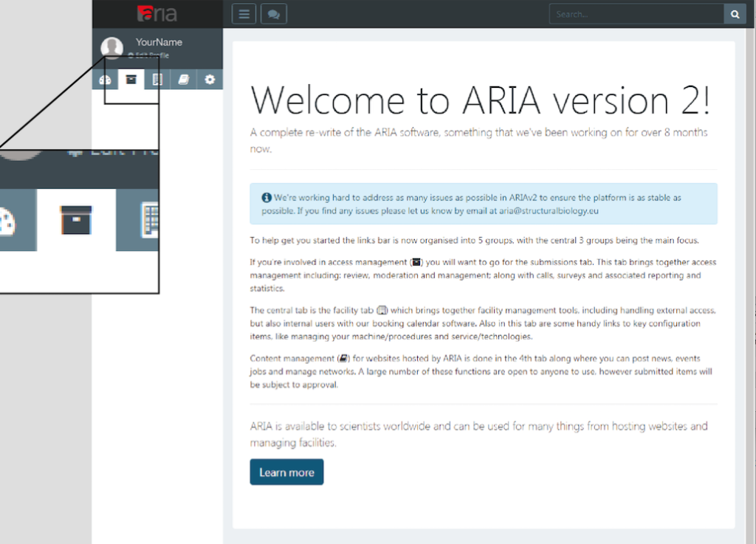
Task: Click the ARIA logo
Action: (157, 14)
